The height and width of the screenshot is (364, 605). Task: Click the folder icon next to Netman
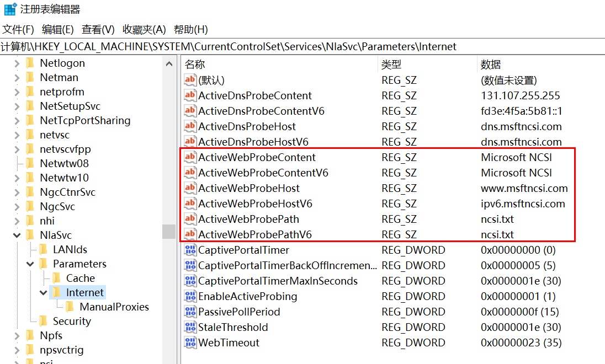pyautogui.click(x=30, y=77)
